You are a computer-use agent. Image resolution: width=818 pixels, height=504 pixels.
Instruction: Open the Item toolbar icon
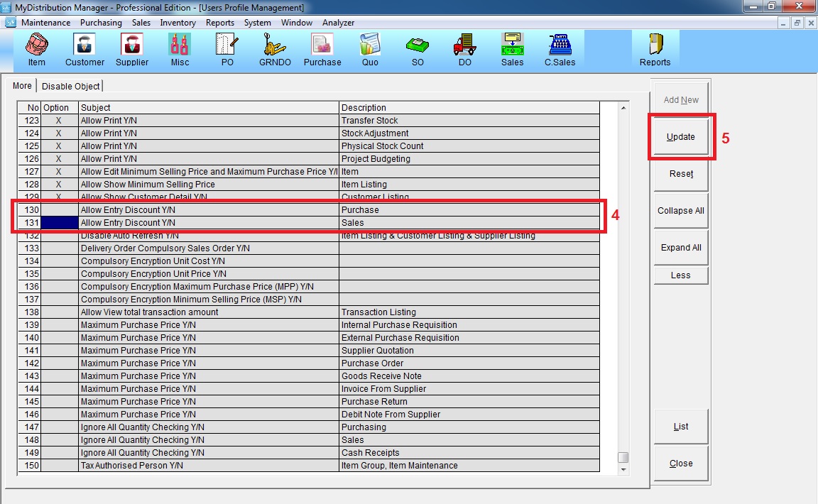coord(36,50)
